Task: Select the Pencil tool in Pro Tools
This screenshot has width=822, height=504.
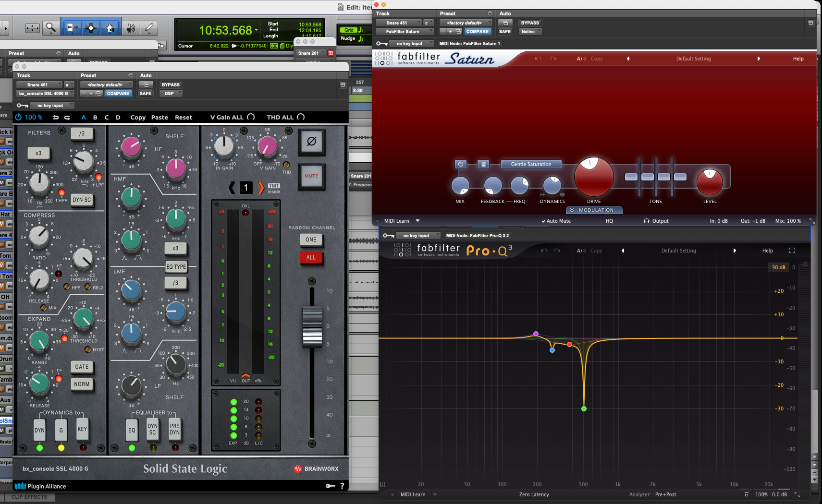Action: pos(149,28)
